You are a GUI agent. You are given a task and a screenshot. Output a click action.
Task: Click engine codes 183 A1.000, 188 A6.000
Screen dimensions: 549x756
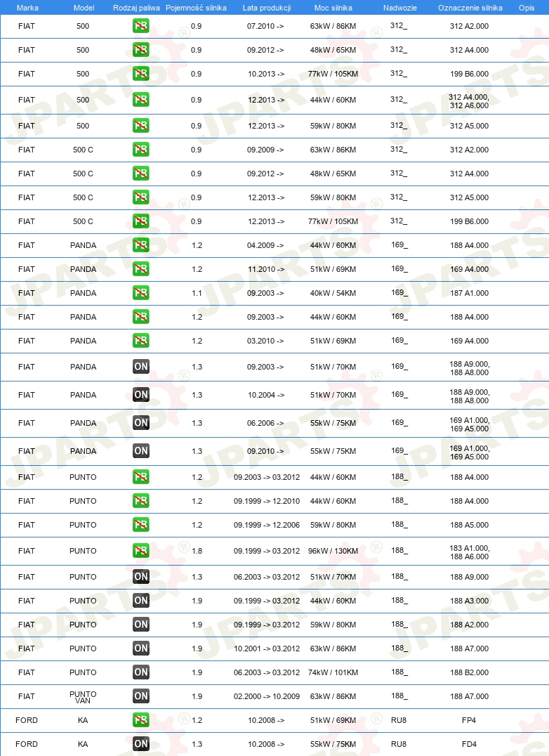coord(469,552)
